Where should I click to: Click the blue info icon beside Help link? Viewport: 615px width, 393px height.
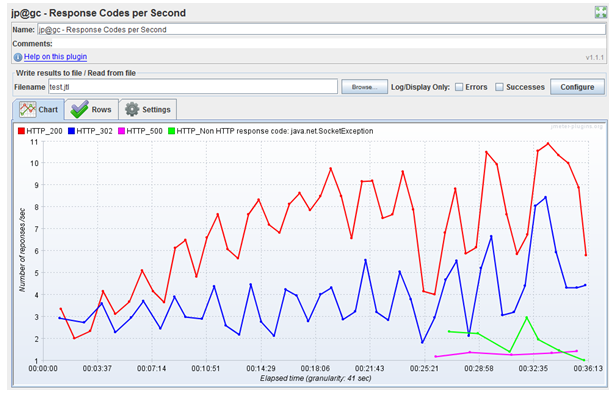18,57
